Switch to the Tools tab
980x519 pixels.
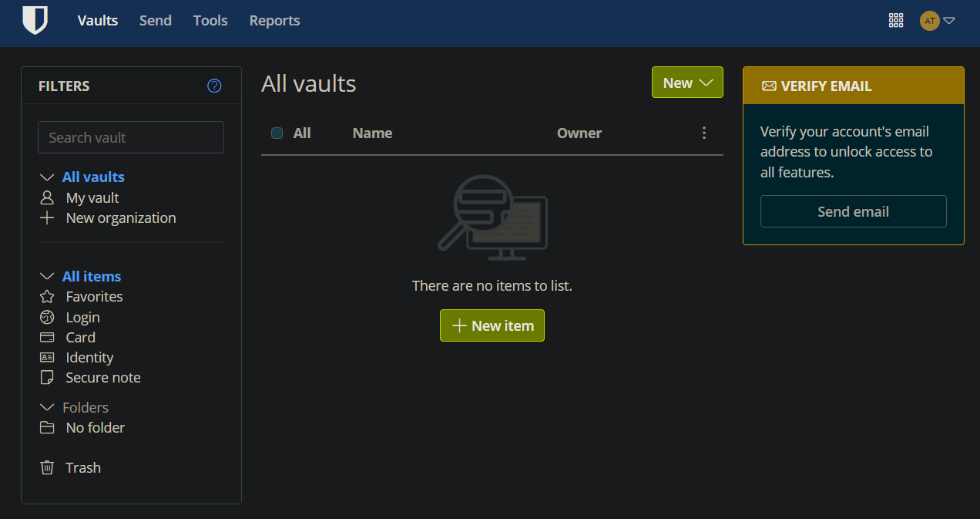click(x=210, y=21)
